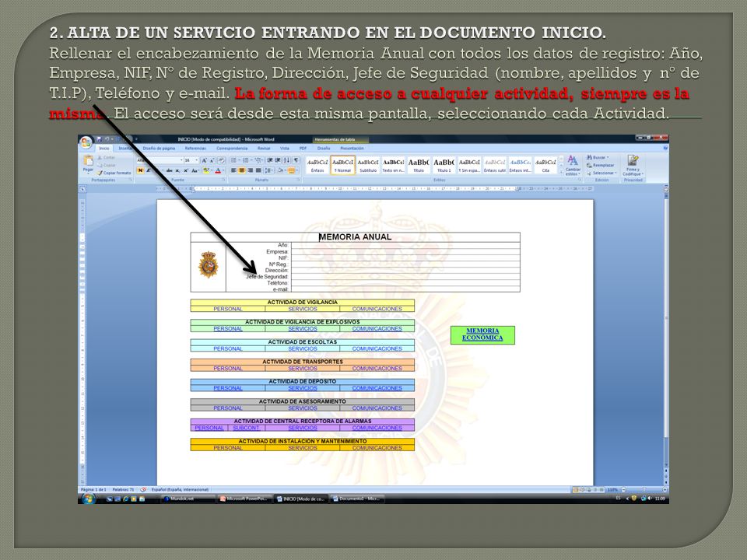Switch to Documento1 taskbar button
The height and width of the screenshot is (560, 747).
click(x=357, y=499)
